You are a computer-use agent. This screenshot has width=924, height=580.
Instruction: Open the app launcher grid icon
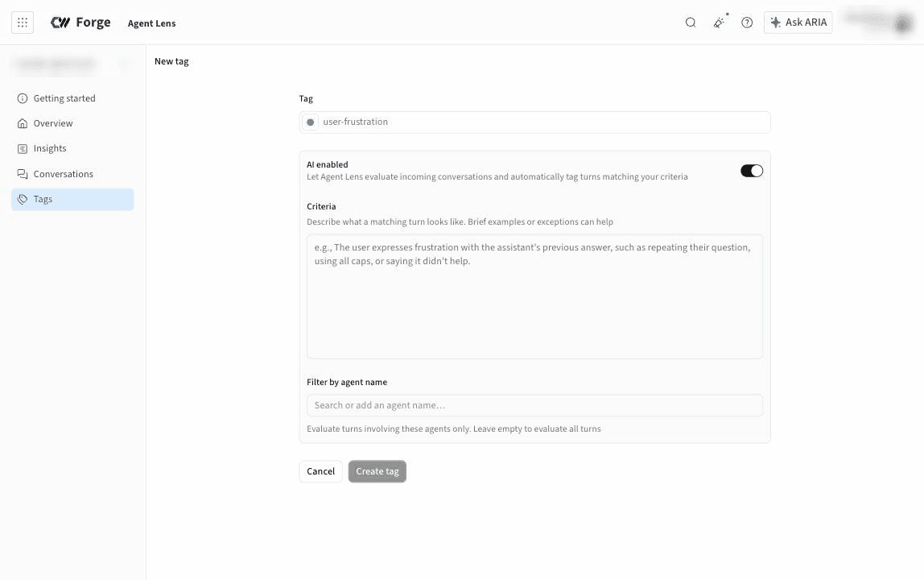click(23, 23)
